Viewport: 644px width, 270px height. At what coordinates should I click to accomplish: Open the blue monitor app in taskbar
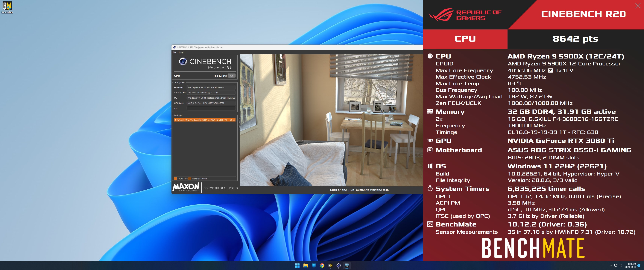(314, 265)
